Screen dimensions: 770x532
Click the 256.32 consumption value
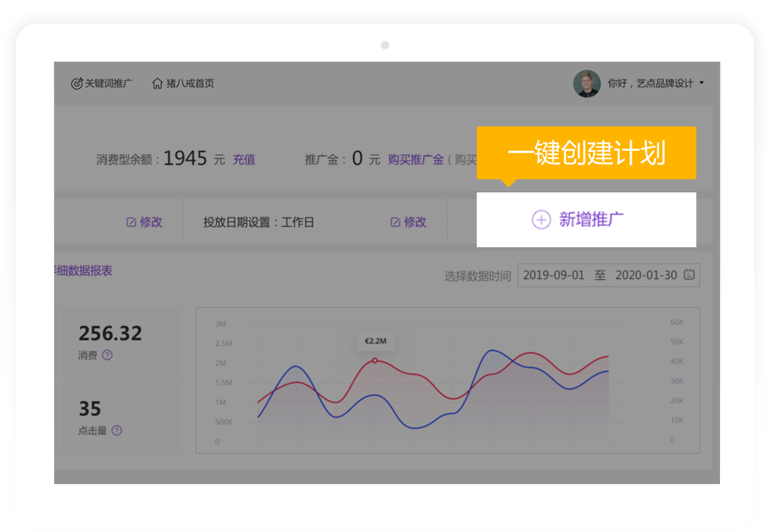(x=110, y=334)
